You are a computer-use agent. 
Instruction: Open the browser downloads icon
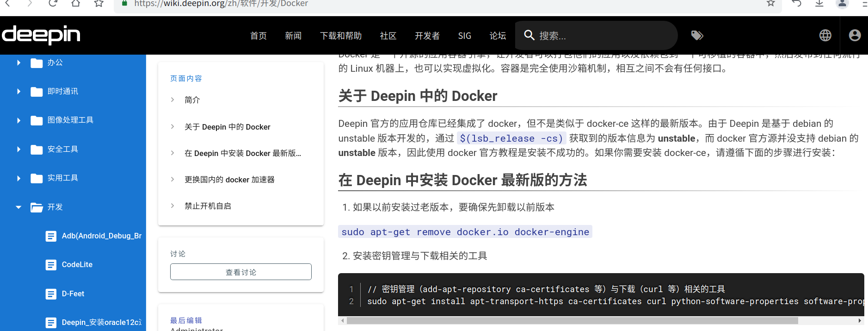pyautogui.click(x=819, y=3)
